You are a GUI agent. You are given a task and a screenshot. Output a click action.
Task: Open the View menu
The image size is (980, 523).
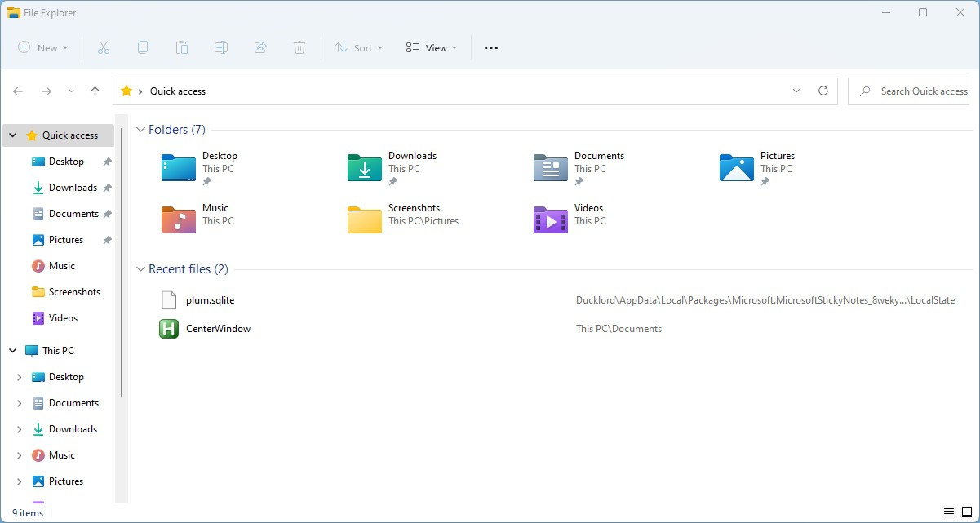pos(432,48)
